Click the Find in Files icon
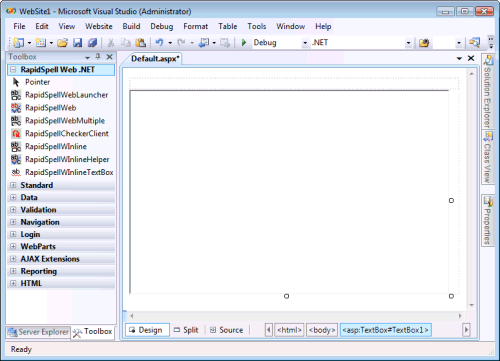500x361 pixels. click(x=424, y=43)
